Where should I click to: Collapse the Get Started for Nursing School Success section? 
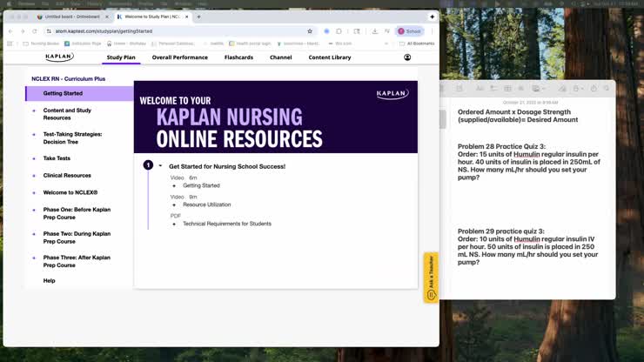(x=160, y=166)
